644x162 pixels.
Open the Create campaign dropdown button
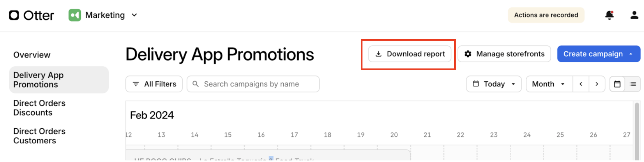click(x=598, y=54)
